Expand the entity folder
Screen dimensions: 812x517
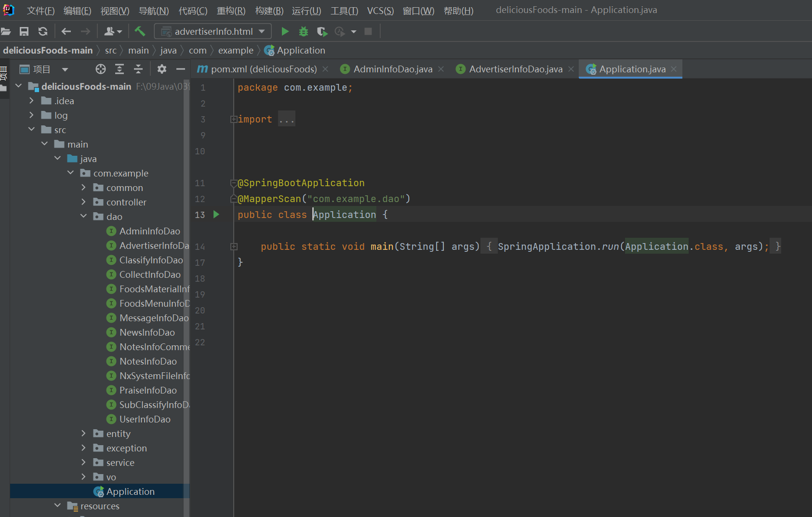(83, 434)
